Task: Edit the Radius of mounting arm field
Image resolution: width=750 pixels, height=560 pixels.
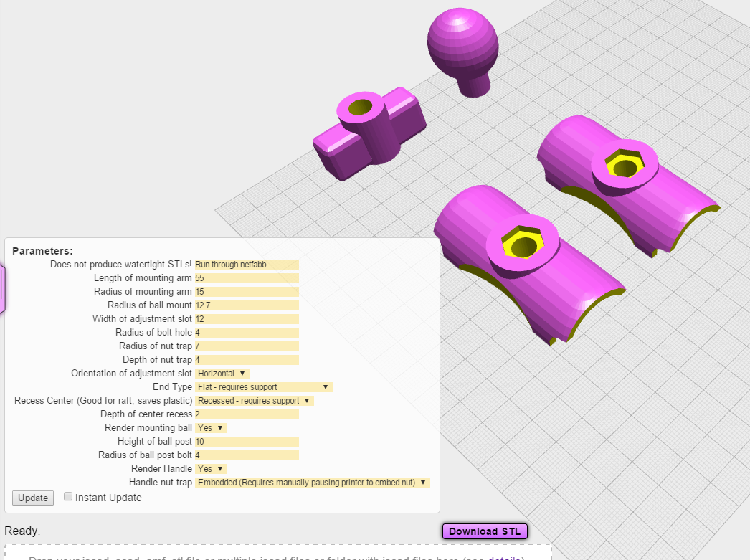Action: pos(247,292)
